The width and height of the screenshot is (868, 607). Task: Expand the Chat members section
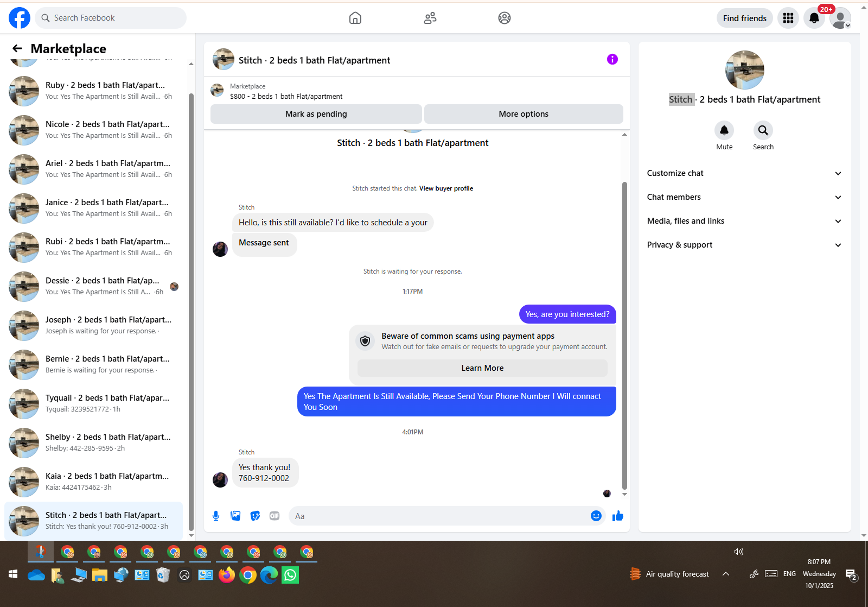point(745,197)
